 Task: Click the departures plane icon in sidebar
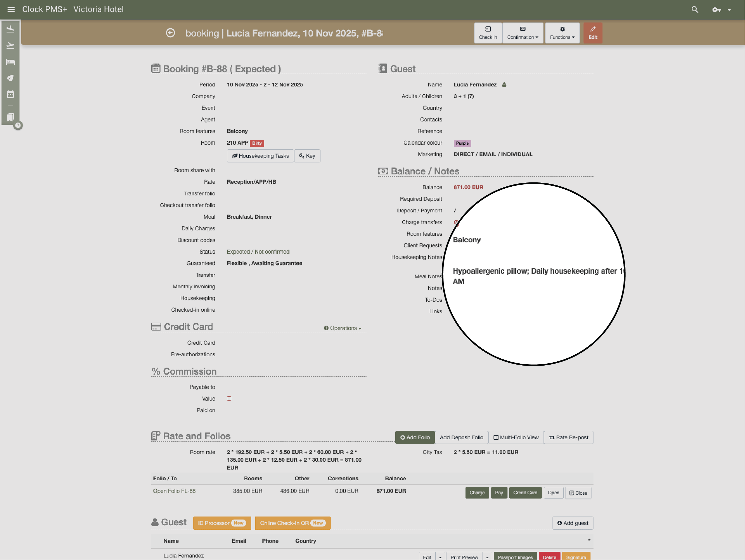point(10,45)
